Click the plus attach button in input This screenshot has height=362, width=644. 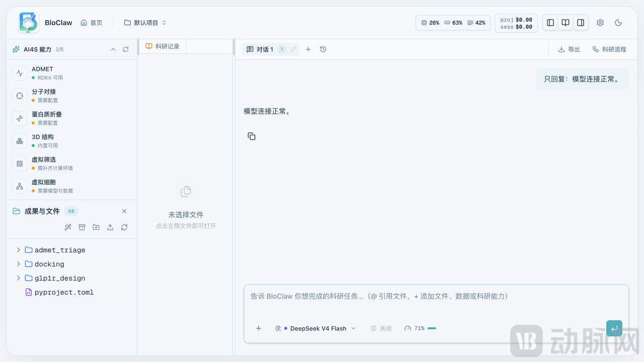(259, 328)
